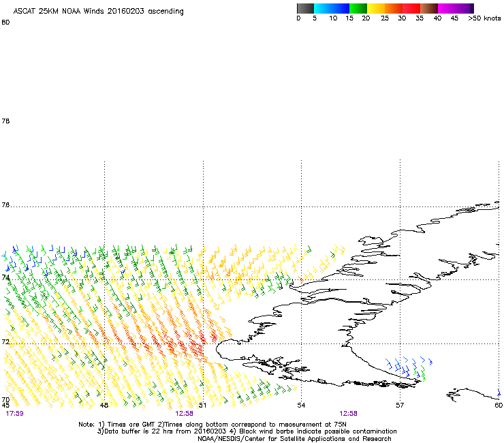Click the green 15-20 knots color segment
The width and height of the screenshot is (504, 443).
pos(358,8)
